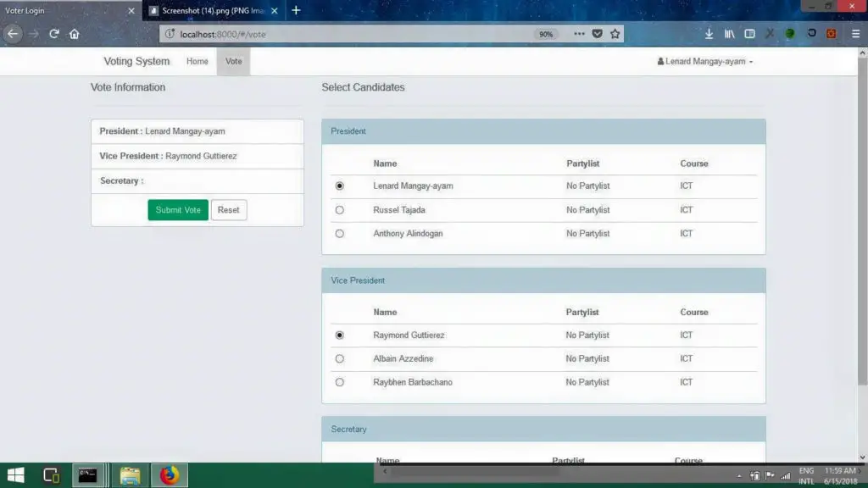The height and width of the screenshot is (488, 868).
Task: Select Raybhen Barbachano for Vice President
Action: tap(340, 382)
